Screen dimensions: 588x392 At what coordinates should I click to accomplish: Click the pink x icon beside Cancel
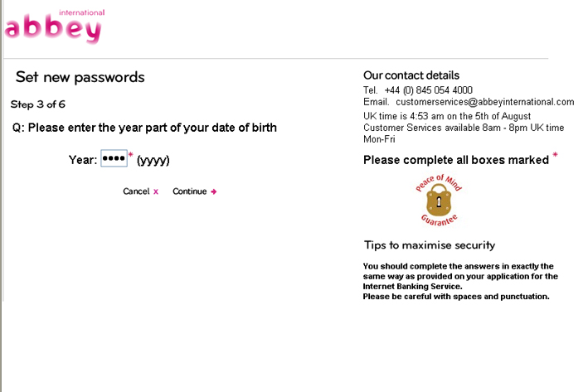[x=156, y=192]
